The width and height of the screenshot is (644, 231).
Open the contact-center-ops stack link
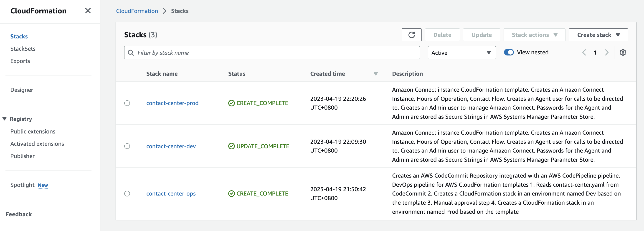[171, 193]
